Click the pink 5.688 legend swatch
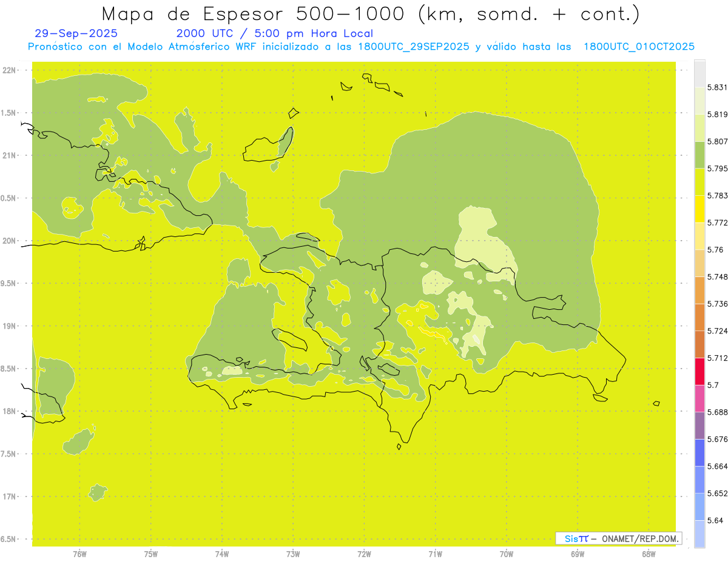728x562 pixels. point(699,398)
